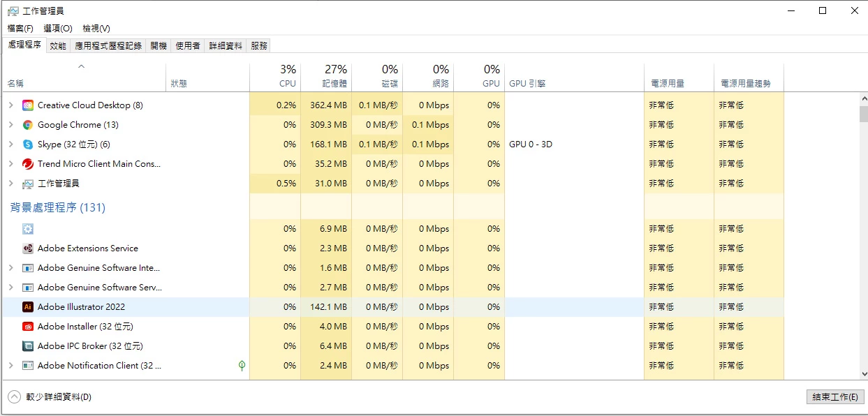Screen dimensions: 868x416
Task: Select the Adobe Illustrator 2022 row name
Action: (x=82, y=307)
